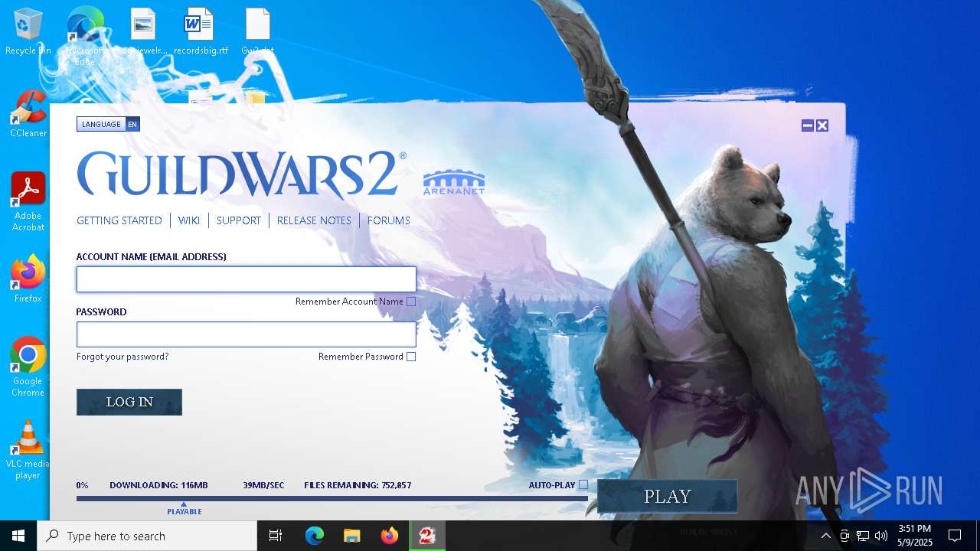Open the Language EN selector

tap(108, 124)
